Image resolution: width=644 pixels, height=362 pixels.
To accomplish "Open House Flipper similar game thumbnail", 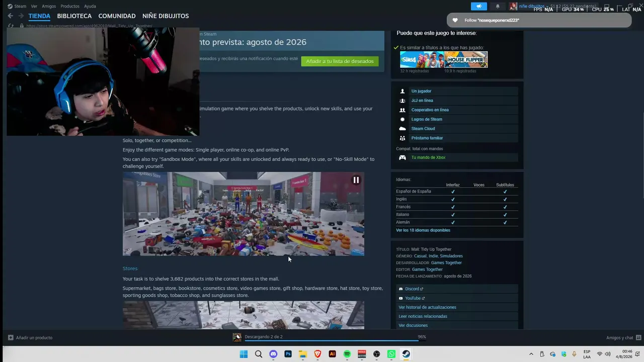I will tap(466, 59).
